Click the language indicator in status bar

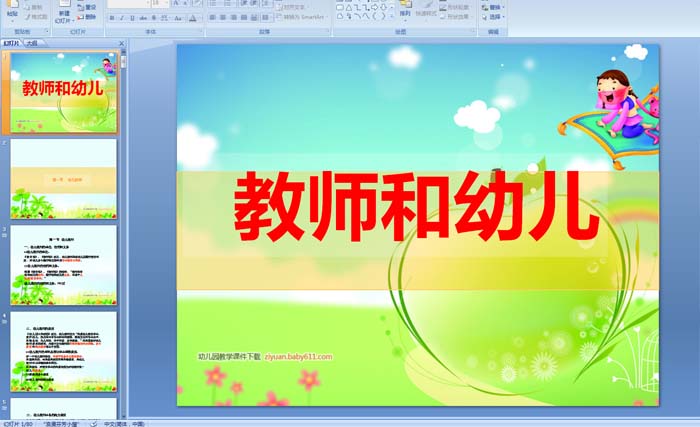point(124,424)
